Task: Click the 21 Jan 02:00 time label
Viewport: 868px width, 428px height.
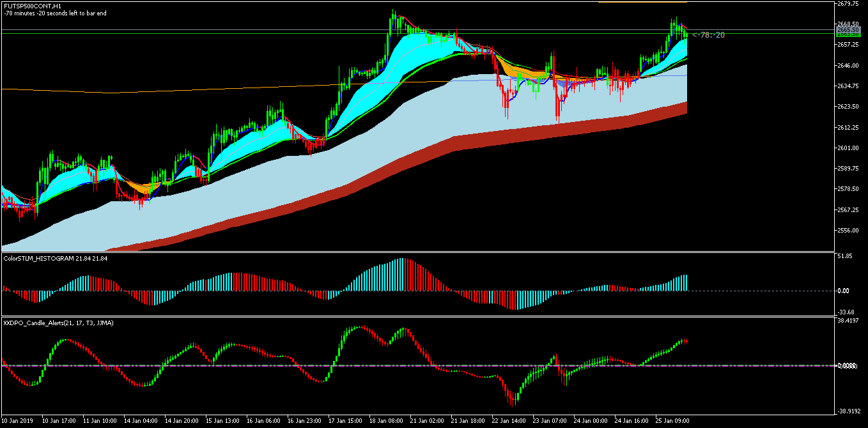Action: coord(427,422)
